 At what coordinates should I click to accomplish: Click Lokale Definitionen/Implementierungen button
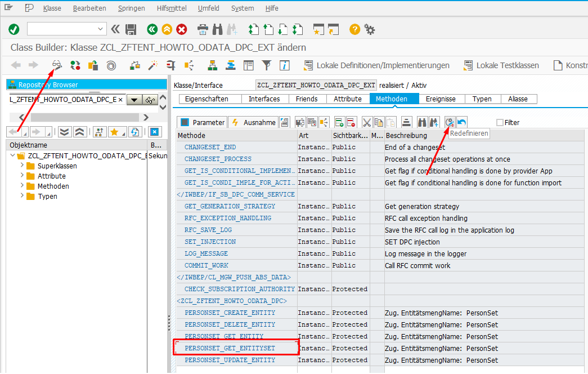click(376, 65)
